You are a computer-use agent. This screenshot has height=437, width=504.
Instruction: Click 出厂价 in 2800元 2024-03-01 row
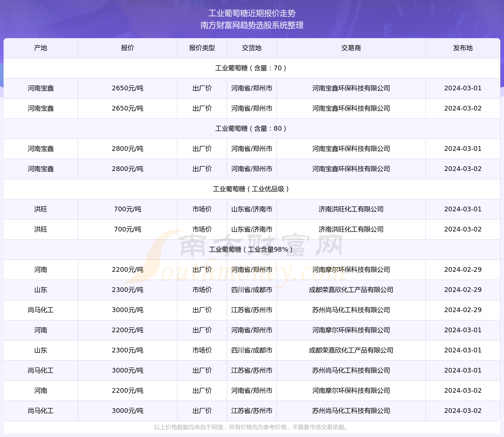pos(202,149)
